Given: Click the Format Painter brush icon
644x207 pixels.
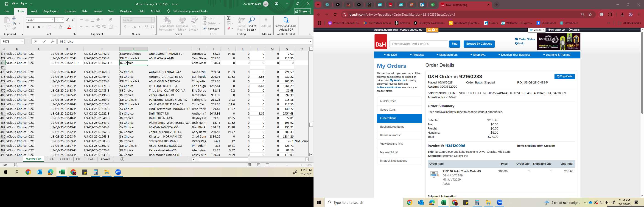Looking at the screenshot, I should (14, 28).
